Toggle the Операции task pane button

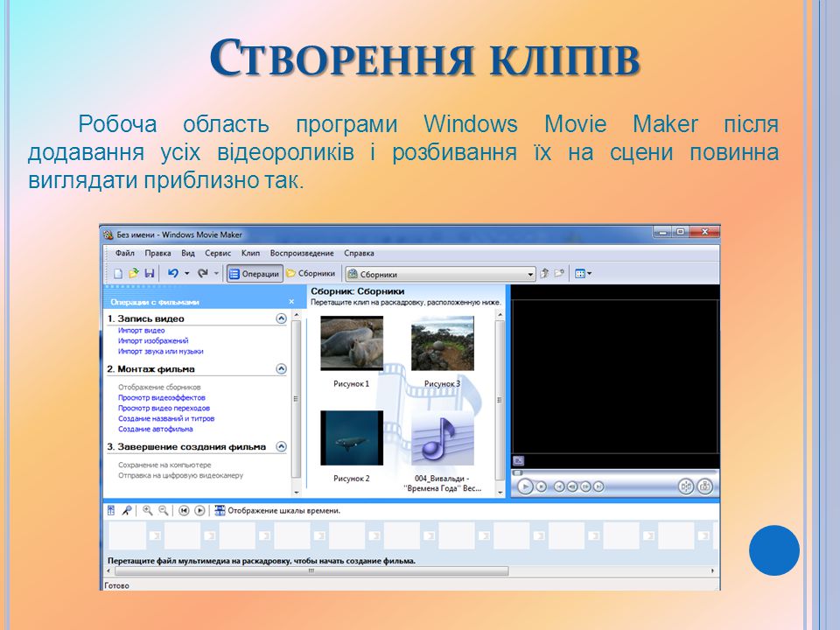255,274
